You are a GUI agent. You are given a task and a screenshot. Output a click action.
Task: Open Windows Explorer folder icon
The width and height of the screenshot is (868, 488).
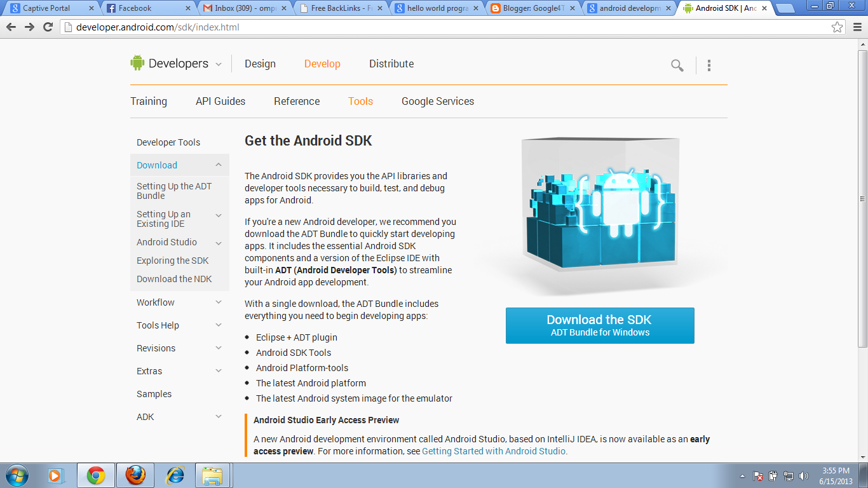click(213, 475)
